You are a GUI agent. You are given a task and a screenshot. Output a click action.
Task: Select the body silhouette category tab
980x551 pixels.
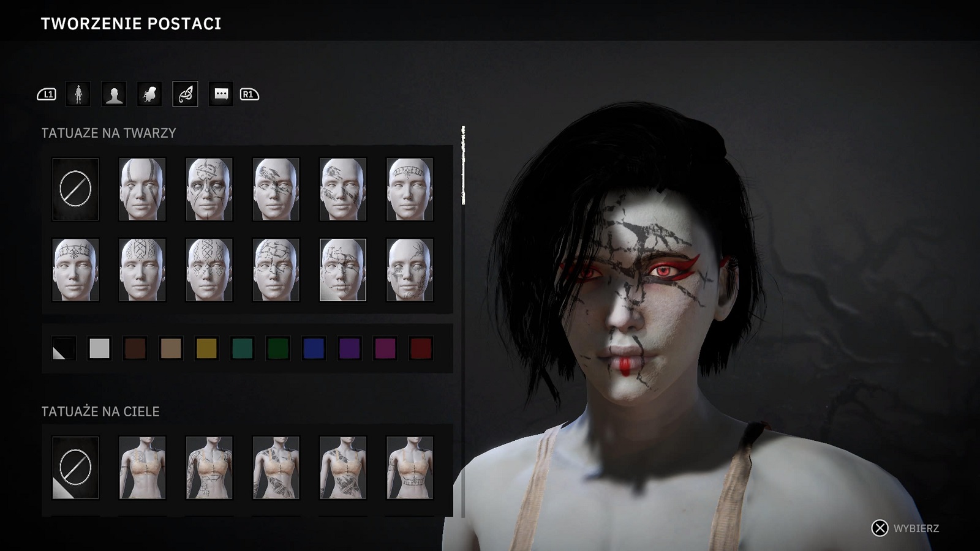[78, 94]
